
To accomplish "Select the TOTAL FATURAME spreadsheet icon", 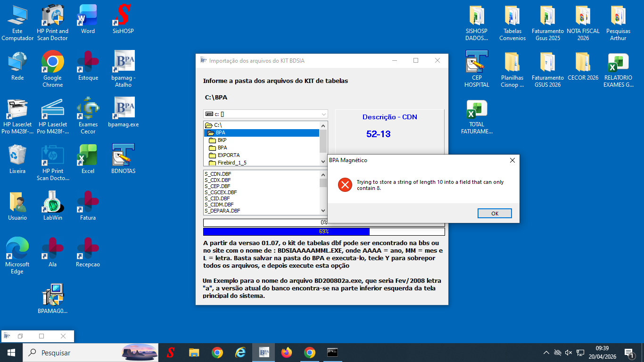I will tap(477, 116).
